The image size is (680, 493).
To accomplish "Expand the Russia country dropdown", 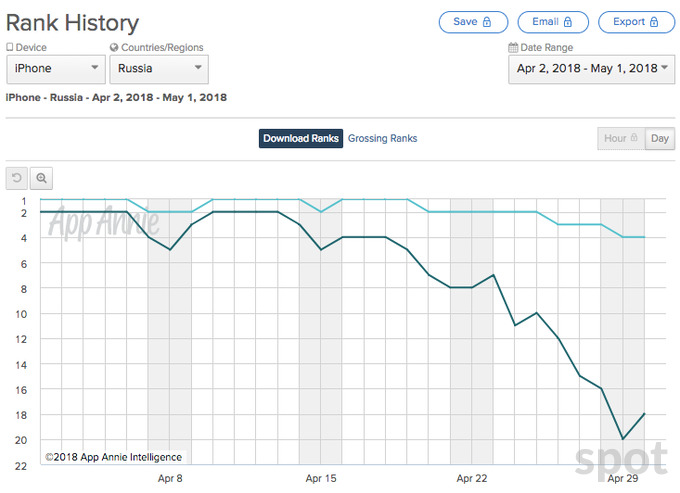I will 158,69.
